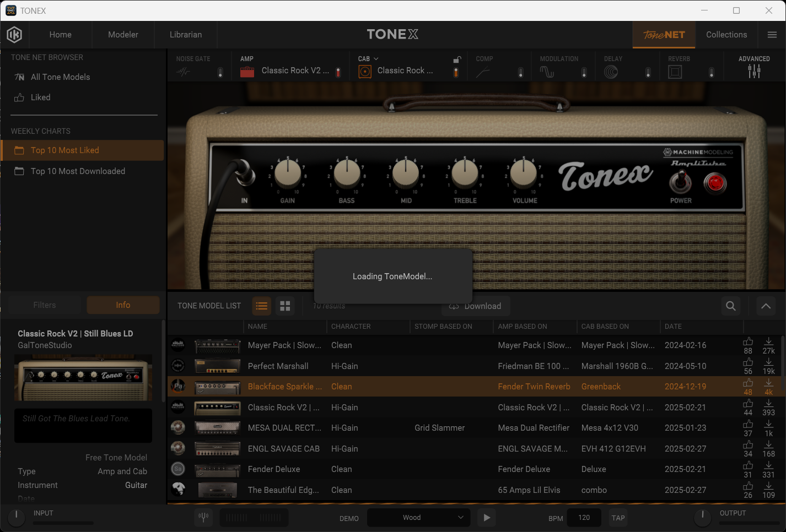Image resolution: width=786 pixels, height=532 pixels.
Task: Open Advanced mixer sliders icon
Action: tap(754, 71)
